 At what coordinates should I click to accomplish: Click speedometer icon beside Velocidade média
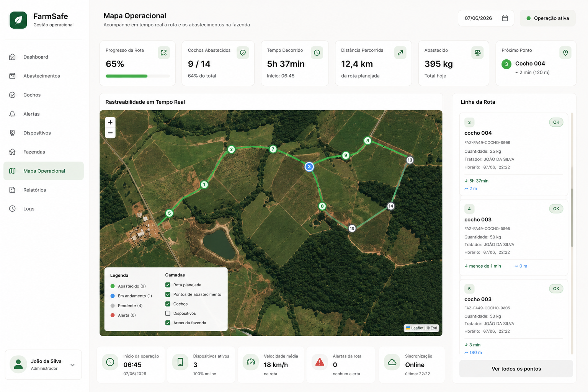click(x=251, y=362)
